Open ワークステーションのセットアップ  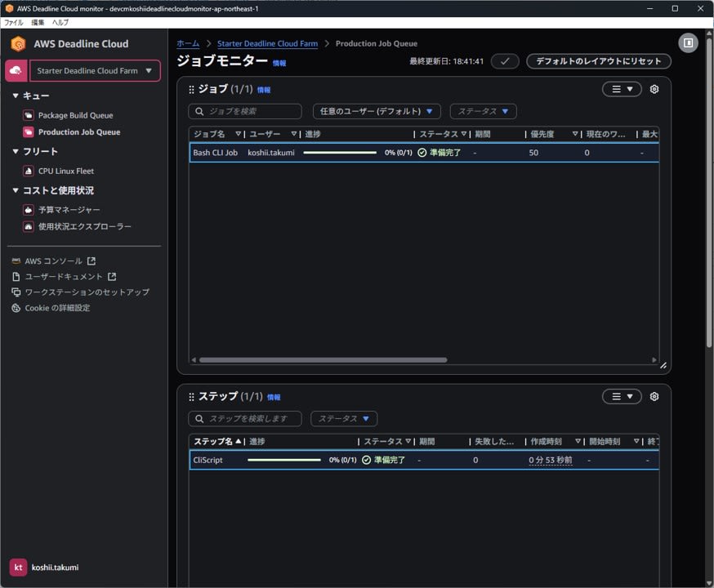point(87,292)
